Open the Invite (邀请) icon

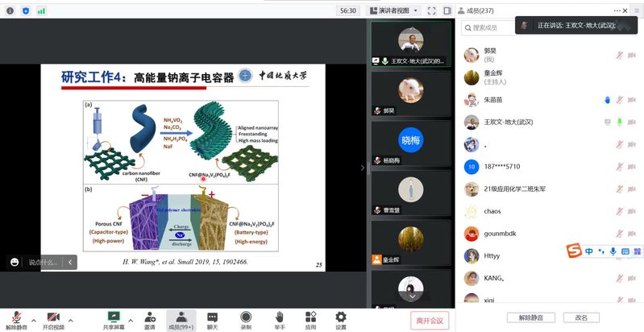tap(149, 319)
